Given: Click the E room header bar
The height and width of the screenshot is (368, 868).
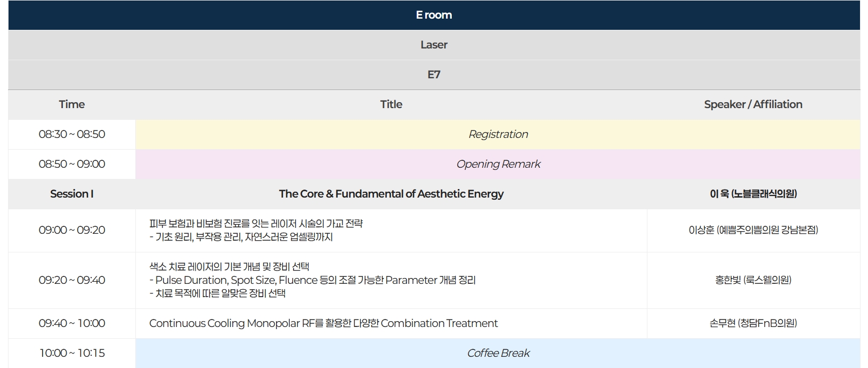Looking at the screenshot, I should 434,15.
